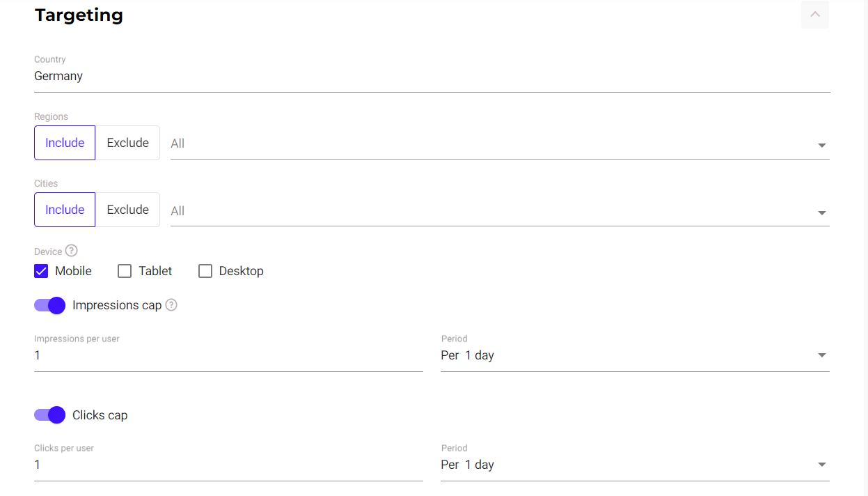Click the Country field showing Germany

click(x=432, y=76)
